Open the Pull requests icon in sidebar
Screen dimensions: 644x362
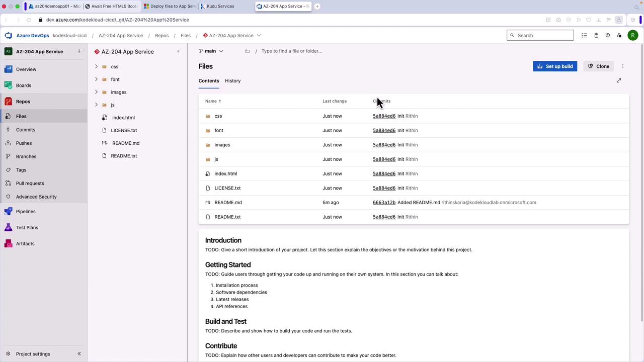click(8, 184)
